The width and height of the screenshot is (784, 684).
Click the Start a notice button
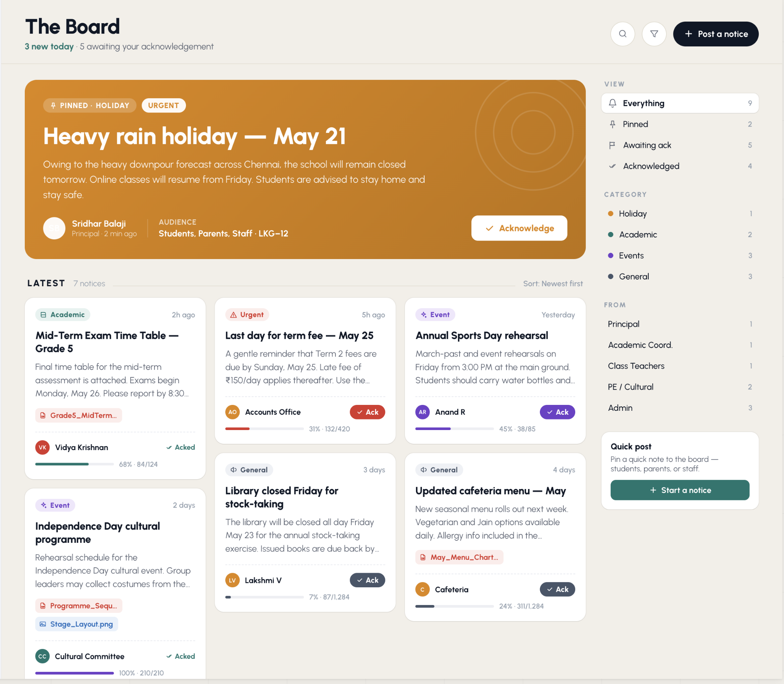click(x=680, y=490)
